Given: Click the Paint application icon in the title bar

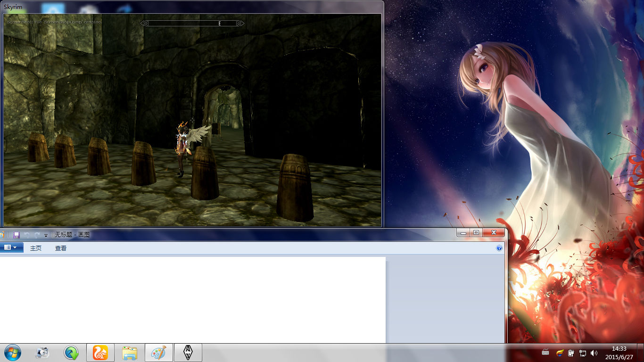Looking at the screenshot, I should point(2,235).
